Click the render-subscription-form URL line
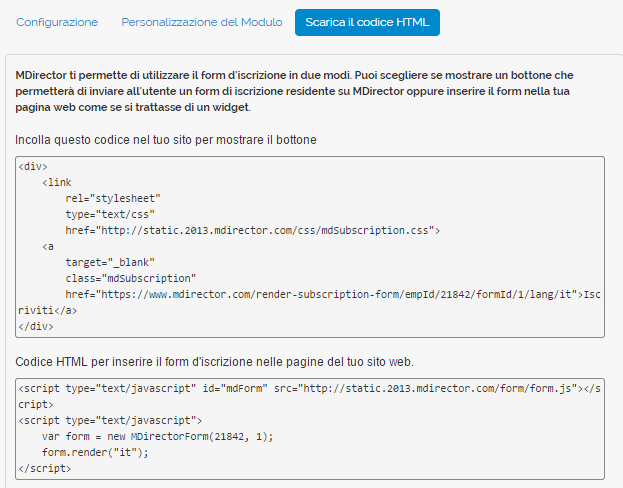Screen dimensions: 623x488 tap(320, 294)
